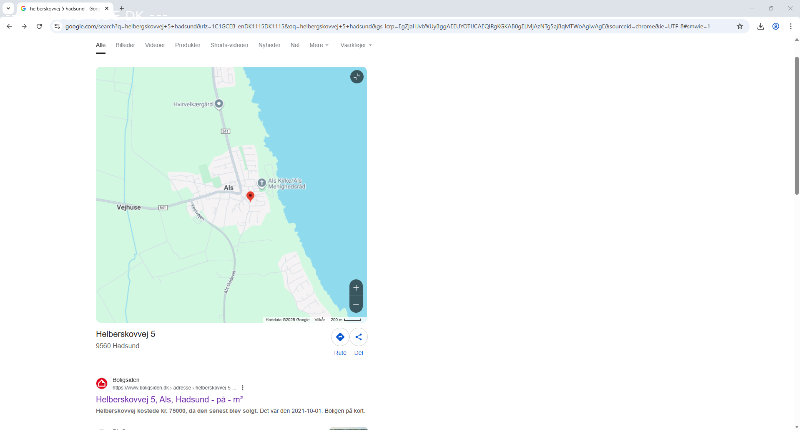Go back to the previous page
Image resolution: width=800 pixels, height=430 pixels.
click(x=10, y=26)
